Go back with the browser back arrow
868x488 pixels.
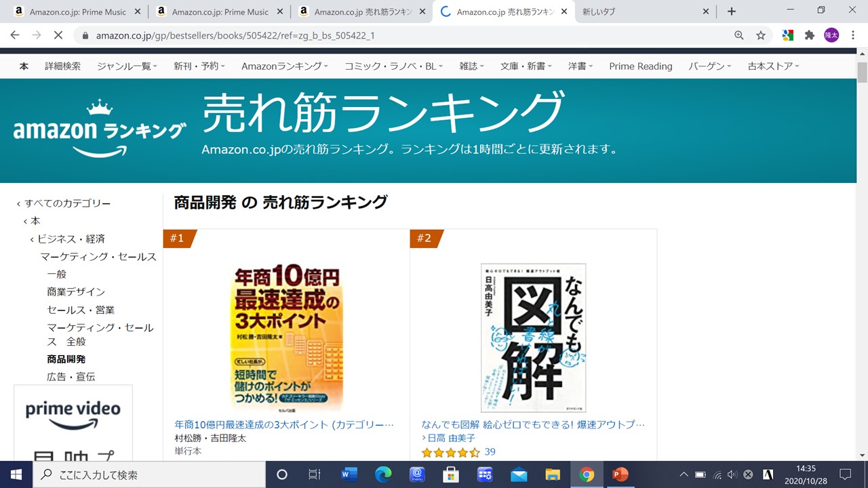15,35
